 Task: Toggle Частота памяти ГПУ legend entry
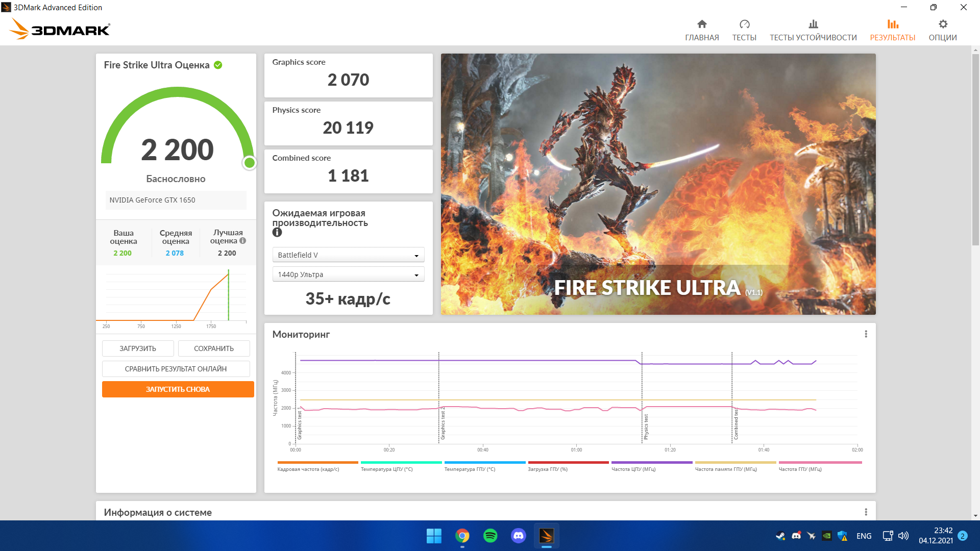736,466
